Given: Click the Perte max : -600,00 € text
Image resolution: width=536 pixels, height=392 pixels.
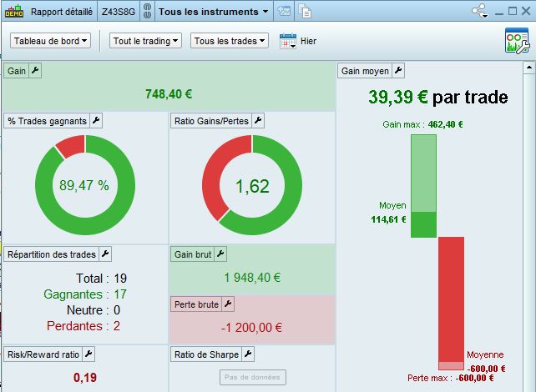Looking at the screenshot, I should 451,378.
